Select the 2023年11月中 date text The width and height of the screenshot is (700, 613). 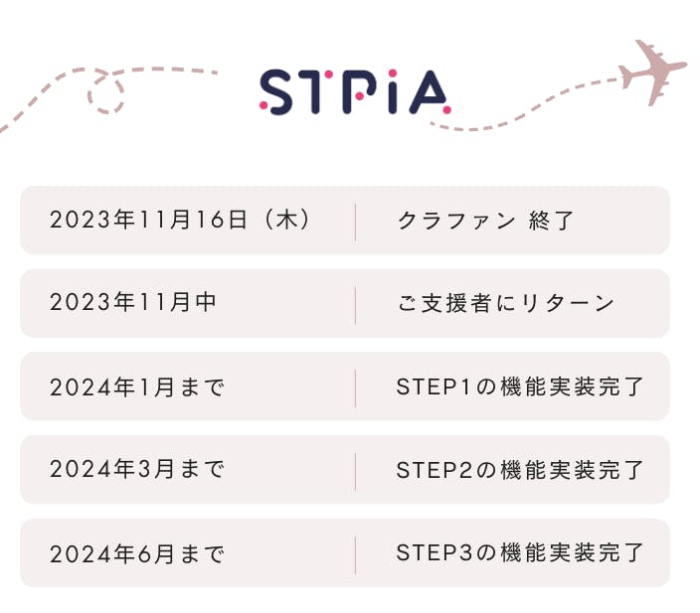coord(133,303)
